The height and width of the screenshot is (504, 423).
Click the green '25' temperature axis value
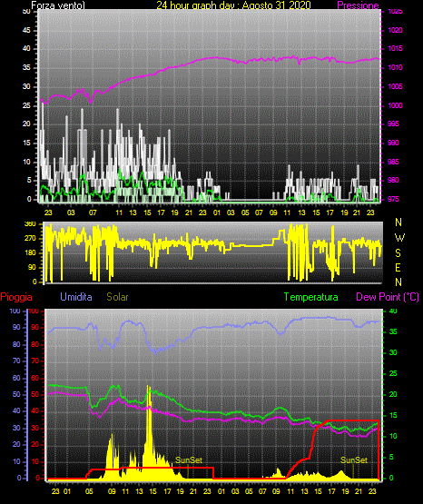tap(393, 373)
